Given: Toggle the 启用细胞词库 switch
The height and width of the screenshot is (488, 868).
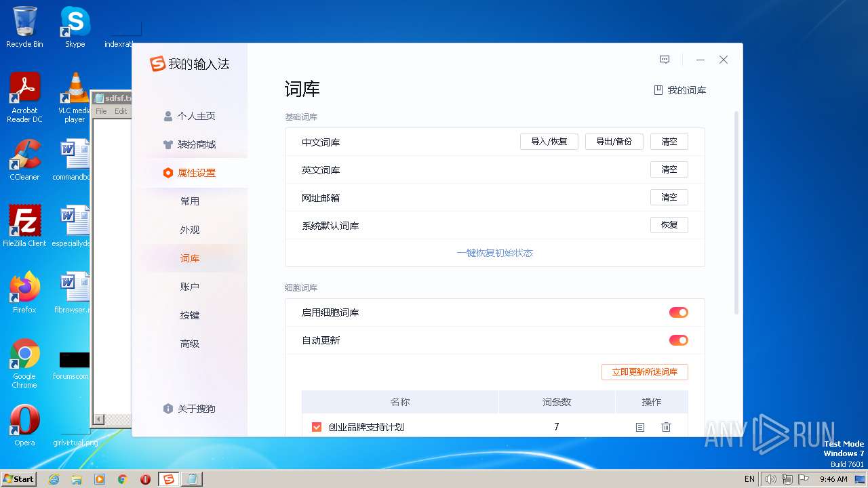Looking at the screenshot, I should 679,312.
